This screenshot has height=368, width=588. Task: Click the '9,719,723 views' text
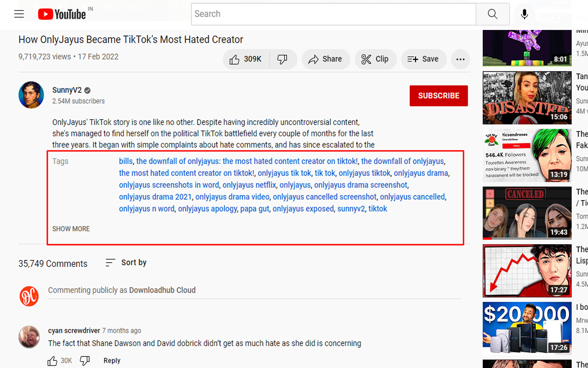[45, 57]
